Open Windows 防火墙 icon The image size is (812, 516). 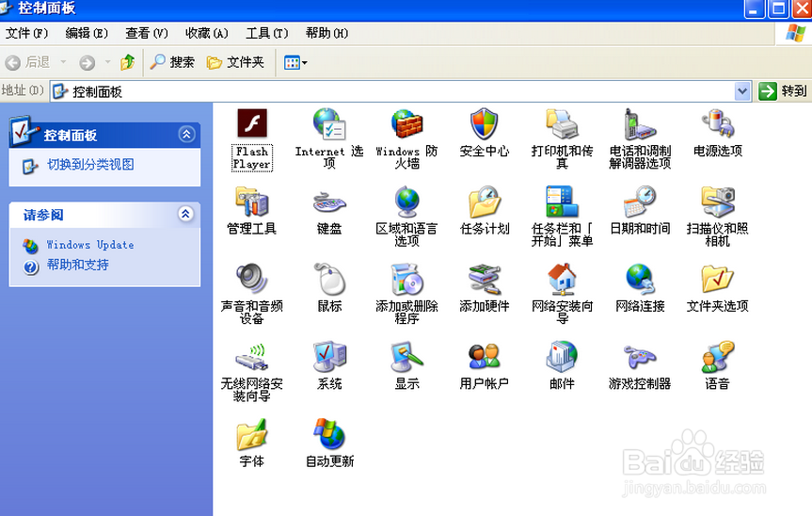[407, 123]
